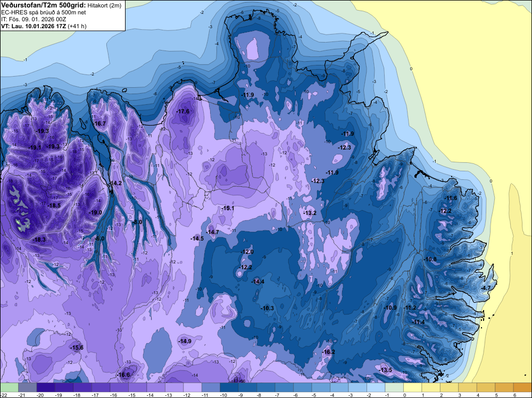This screenshot has width=532, height=398.
Task: Click the temperature value -11.2
Action: 410,308
